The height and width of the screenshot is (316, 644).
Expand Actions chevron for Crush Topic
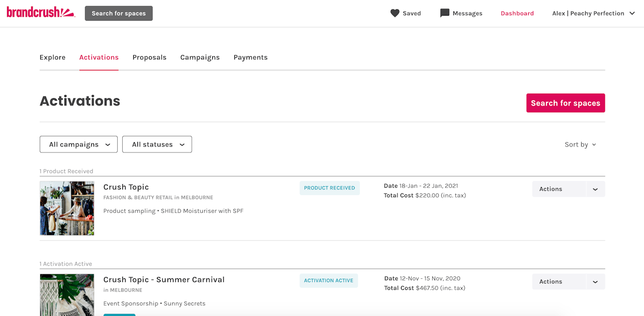(x=595, y=189)
